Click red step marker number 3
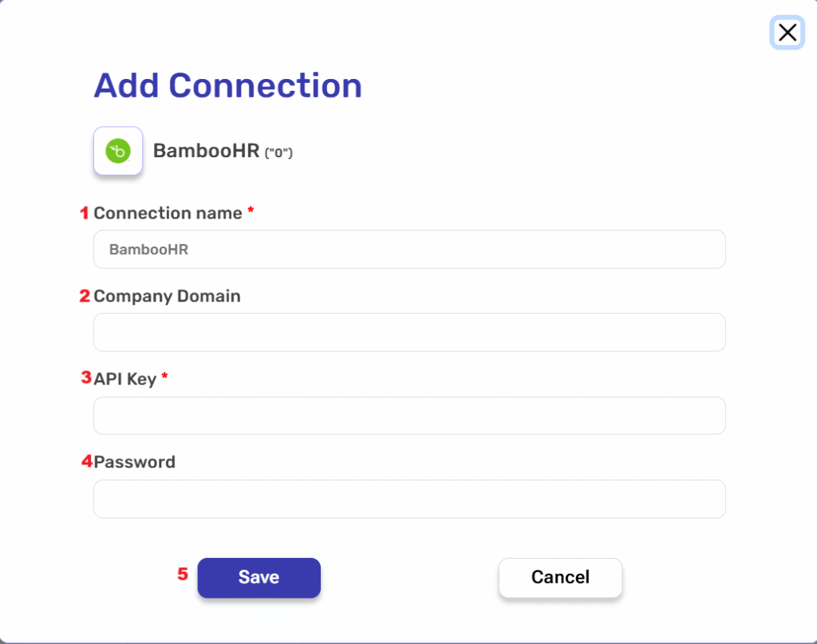 [x=86, y=377]
